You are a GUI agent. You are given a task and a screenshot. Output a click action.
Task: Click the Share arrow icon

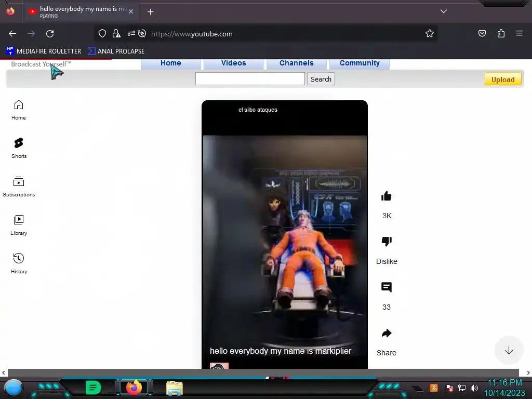pos(387,333)
